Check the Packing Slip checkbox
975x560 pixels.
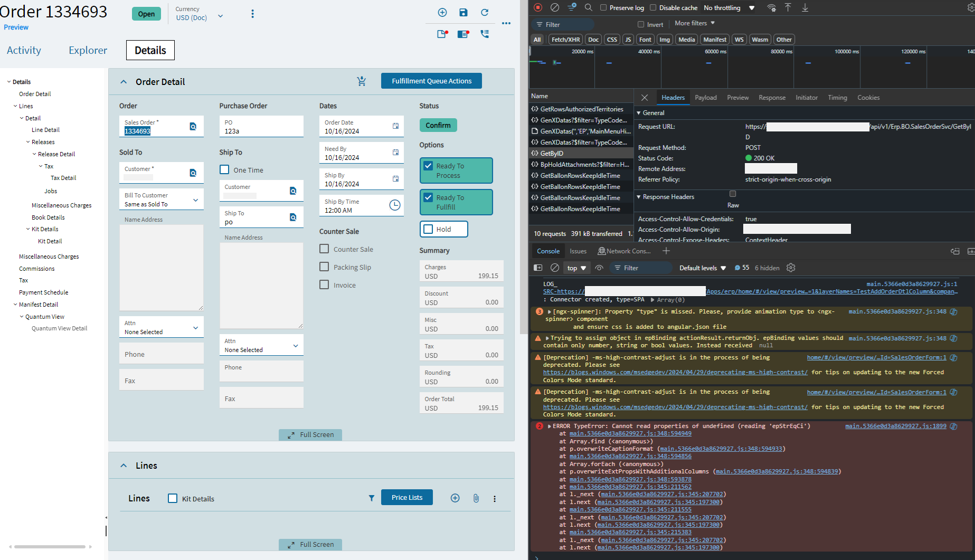[324, 267]
